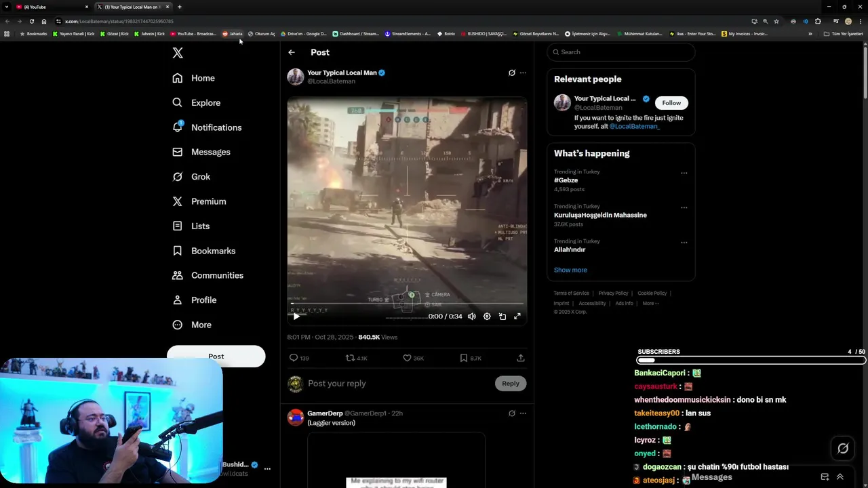Open Jaharia bookmark in bookmarks bar

[233, 34]
